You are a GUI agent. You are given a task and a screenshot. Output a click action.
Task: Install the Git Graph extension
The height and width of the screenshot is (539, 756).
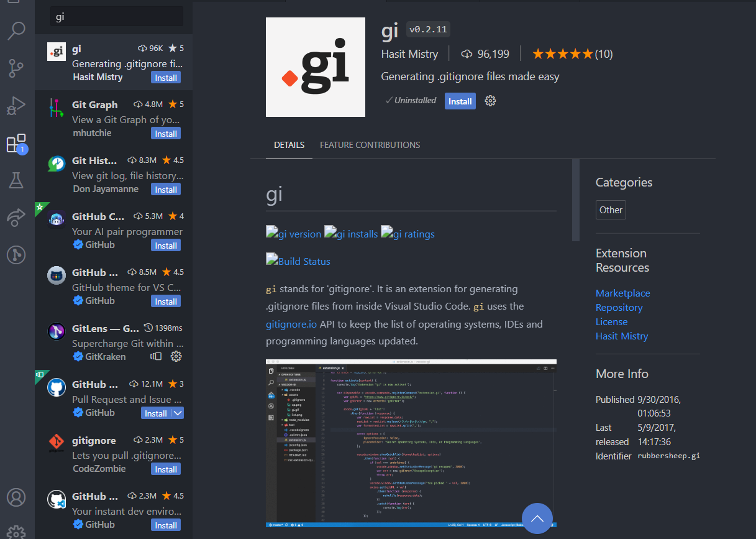tap(166, 134)
